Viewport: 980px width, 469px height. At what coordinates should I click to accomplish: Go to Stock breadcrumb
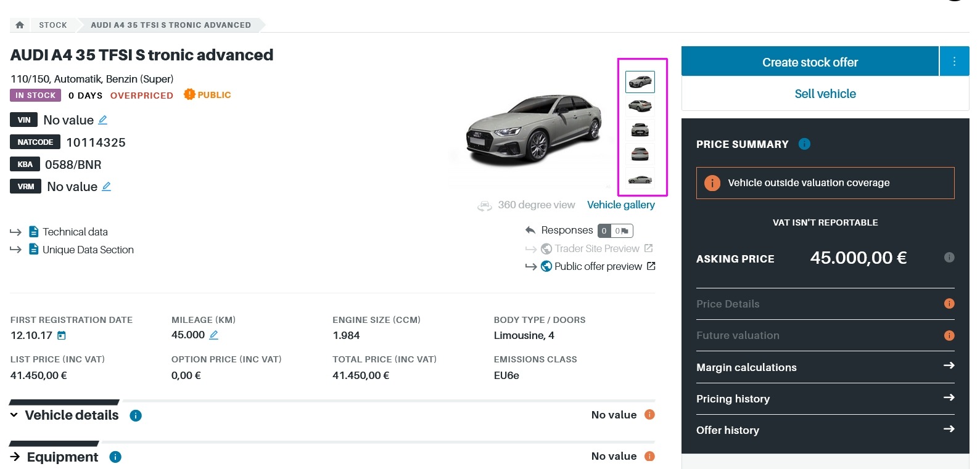pyautogui.click(x=53, y=25)
